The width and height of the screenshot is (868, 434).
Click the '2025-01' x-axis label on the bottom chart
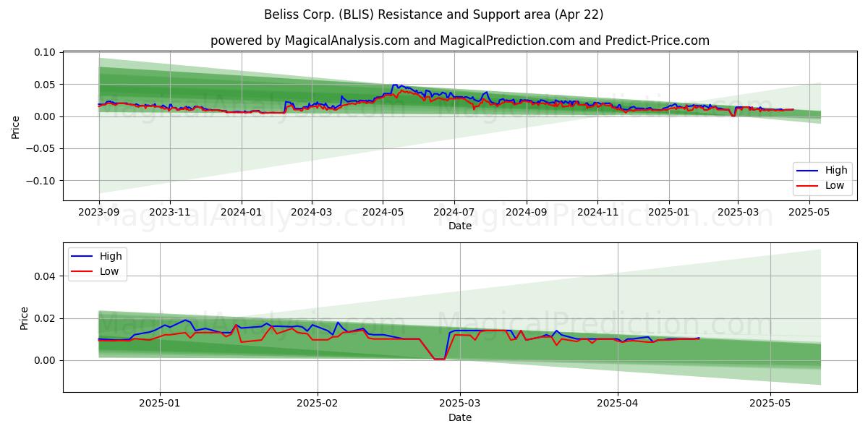click(160, 403)
